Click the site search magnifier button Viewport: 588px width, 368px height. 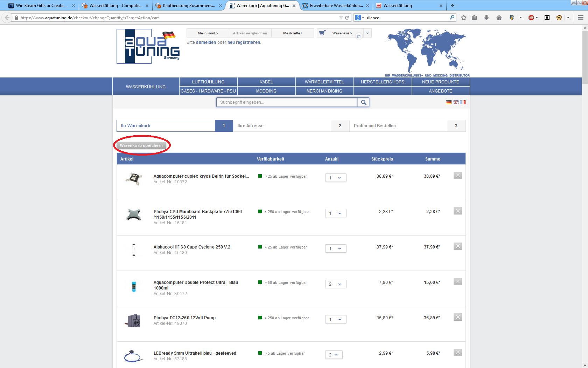(364, 102)
